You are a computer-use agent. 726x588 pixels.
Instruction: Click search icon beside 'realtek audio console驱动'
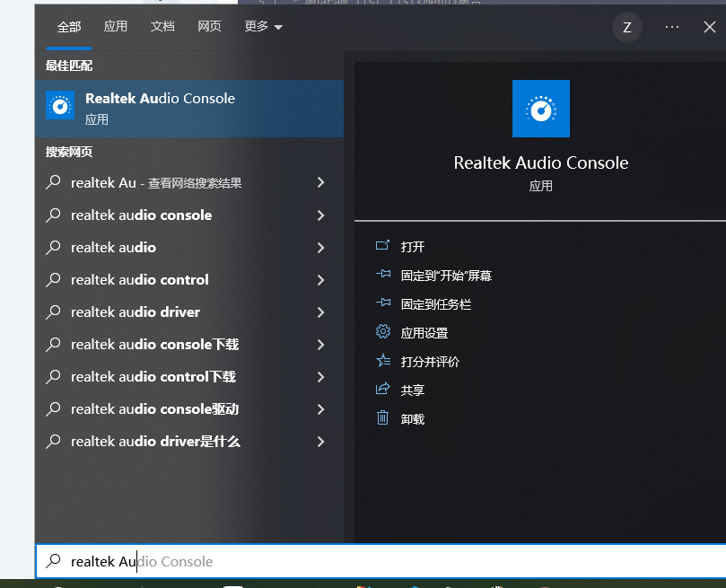(53, 408)
